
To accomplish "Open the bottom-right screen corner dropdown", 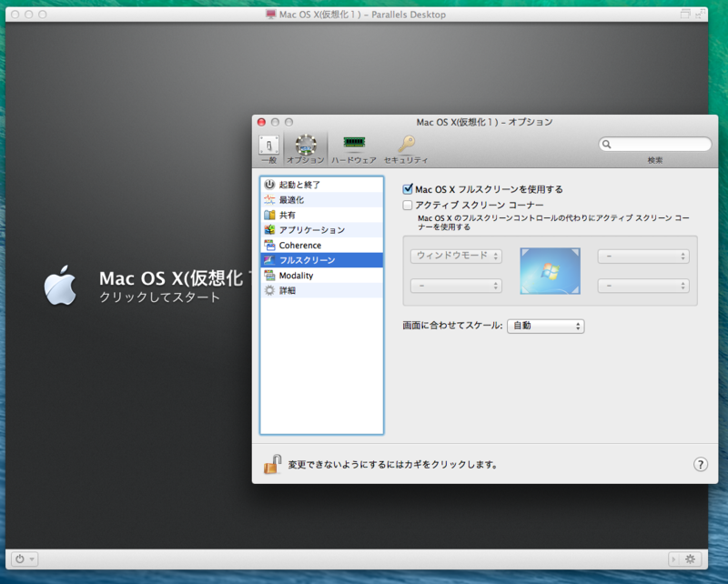I will (643, 286).
